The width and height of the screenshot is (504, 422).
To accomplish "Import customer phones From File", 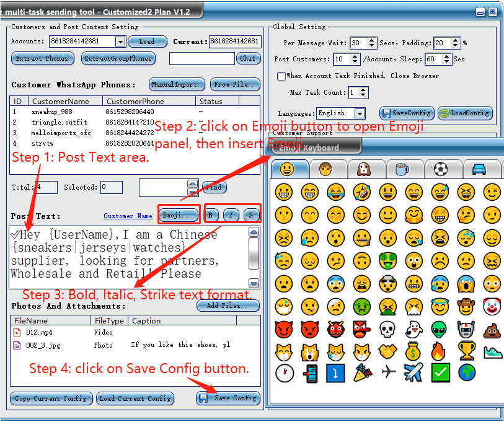I will point(235,84).
